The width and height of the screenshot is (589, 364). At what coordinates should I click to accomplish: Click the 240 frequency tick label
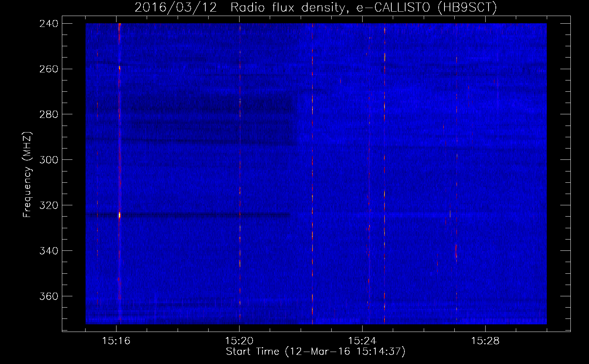pyautogui.click(x=48, y=23)
